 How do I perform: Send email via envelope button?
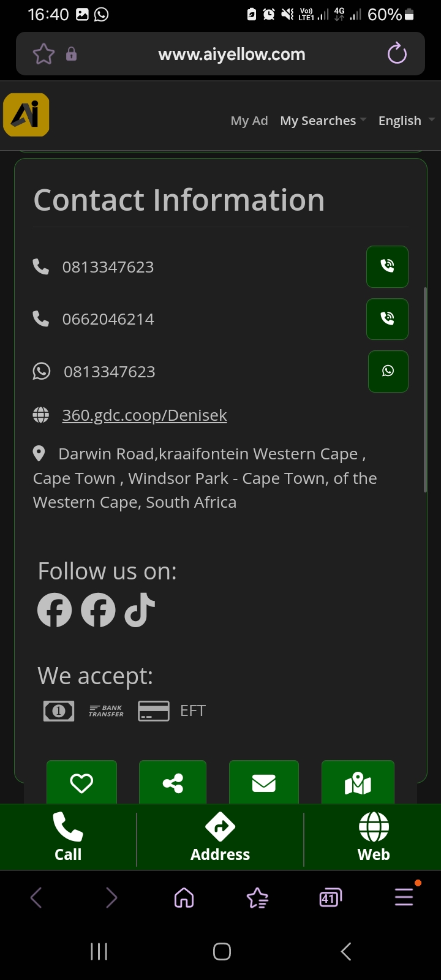(264, 782)
